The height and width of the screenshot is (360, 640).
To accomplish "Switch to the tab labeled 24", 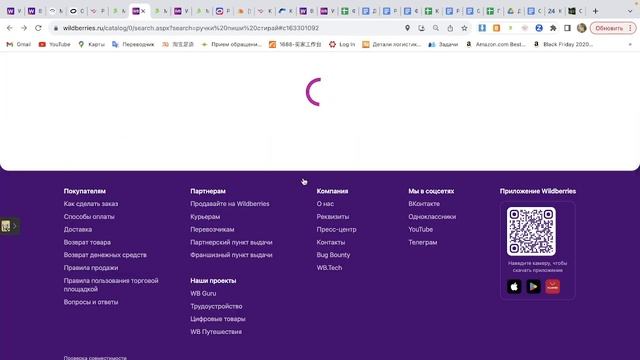I will [554, 11].
